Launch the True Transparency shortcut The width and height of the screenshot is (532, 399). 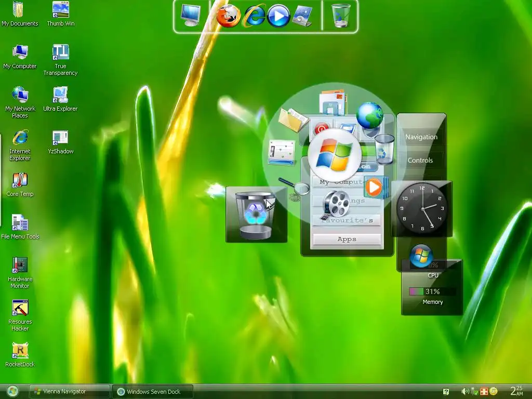coord(60,60)
